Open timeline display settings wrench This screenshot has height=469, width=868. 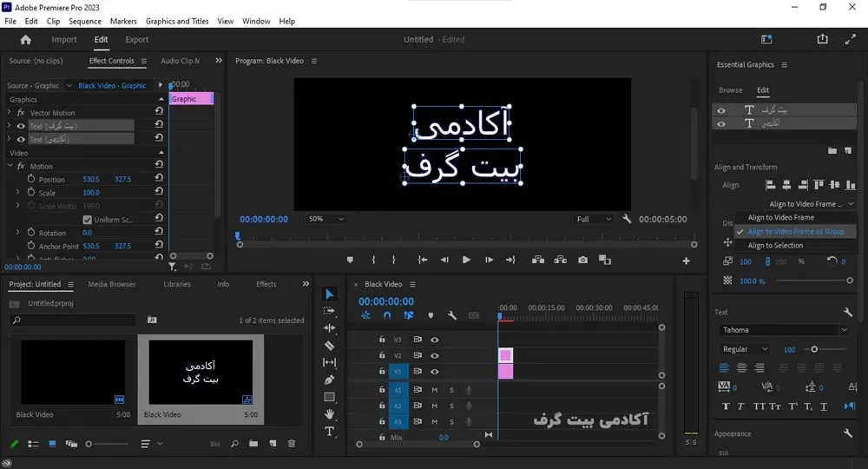pyautogui.click(x=451, y=315)
